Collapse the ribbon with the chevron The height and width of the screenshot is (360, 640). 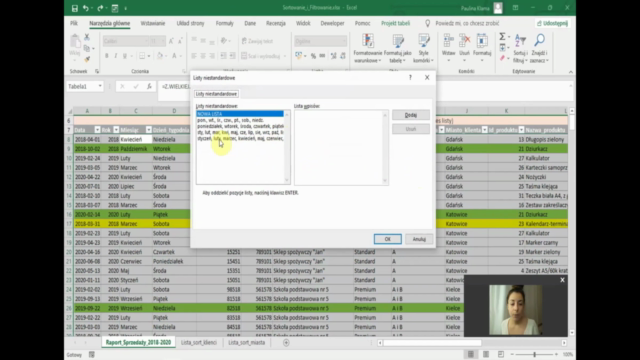(571, 72)
